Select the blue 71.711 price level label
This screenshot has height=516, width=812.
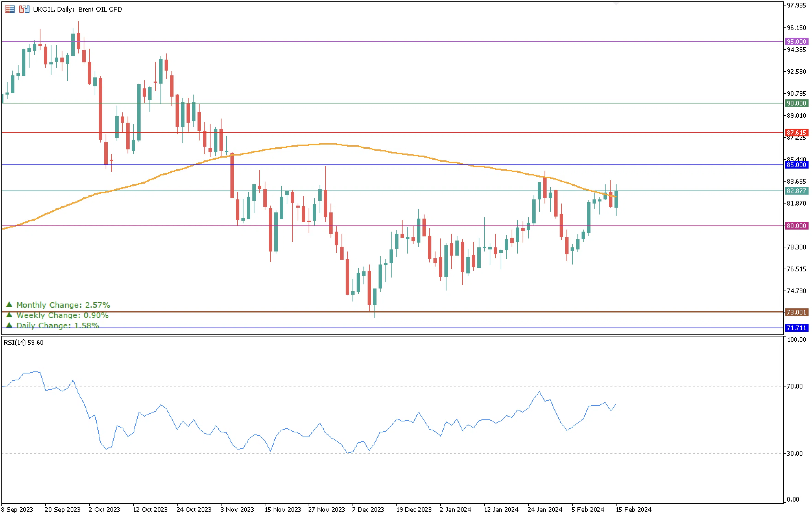point(796,328)
